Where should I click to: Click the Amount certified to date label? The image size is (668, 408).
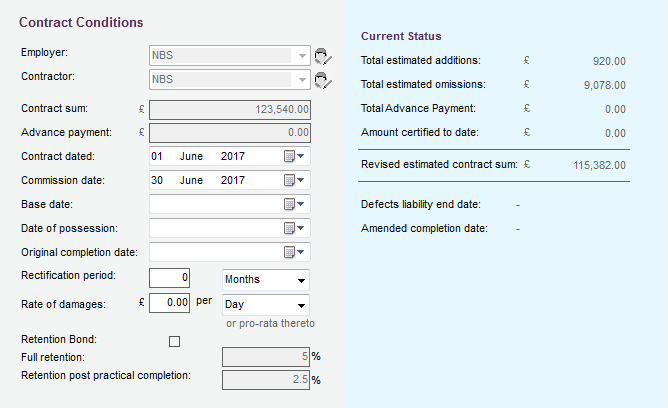coord(420,132)
